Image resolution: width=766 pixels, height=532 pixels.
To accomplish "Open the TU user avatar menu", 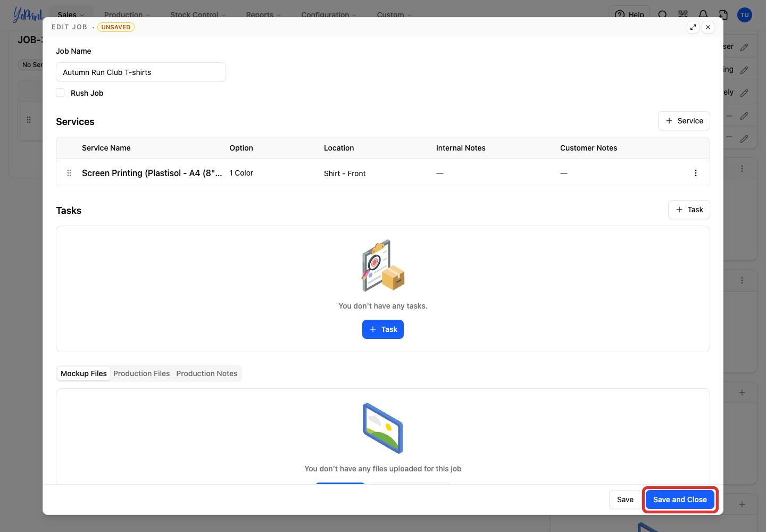I will click(745, 15).
